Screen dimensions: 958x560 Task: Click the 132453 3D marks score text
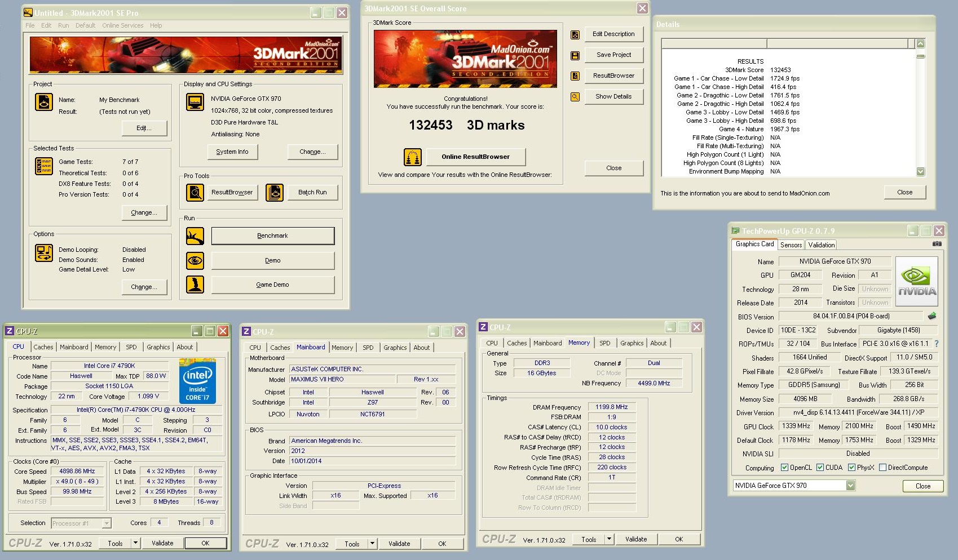(466, 125)
